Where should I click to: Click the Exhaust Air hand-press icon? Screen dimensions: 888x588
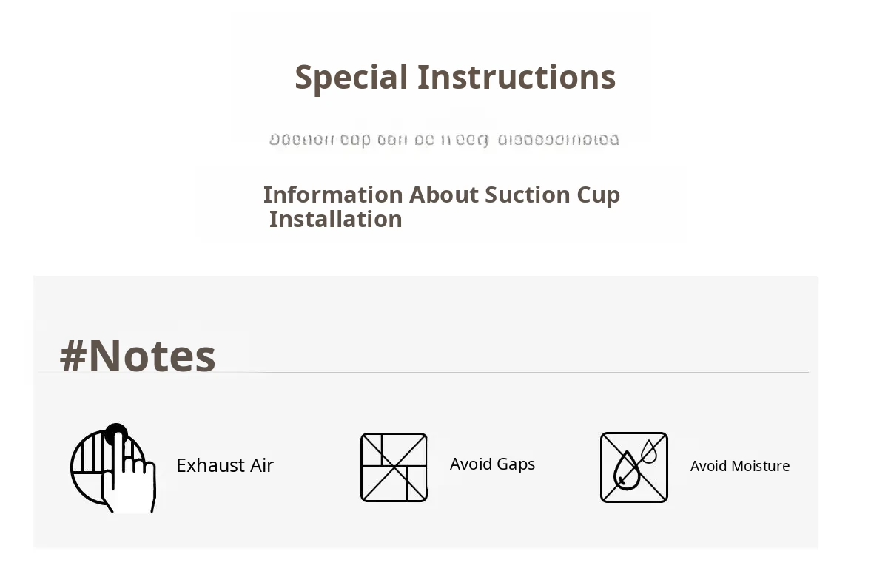(112, 467)
